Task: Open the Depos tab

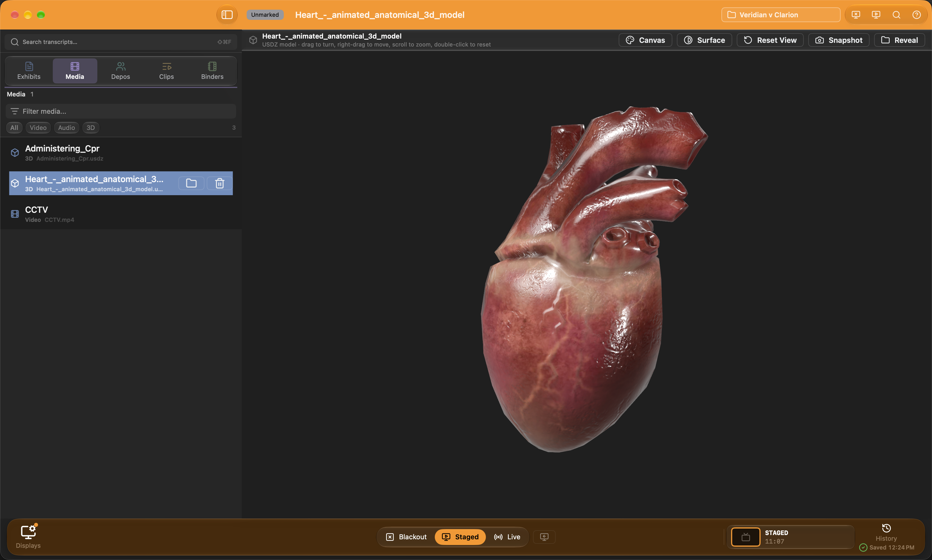Action: [x=120, y=71]
